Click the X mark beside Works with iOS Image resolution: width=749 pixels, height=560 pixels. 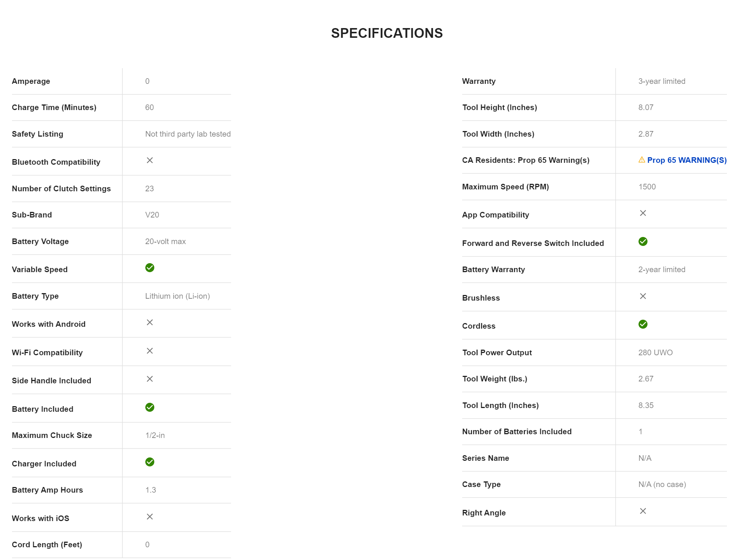150,517
